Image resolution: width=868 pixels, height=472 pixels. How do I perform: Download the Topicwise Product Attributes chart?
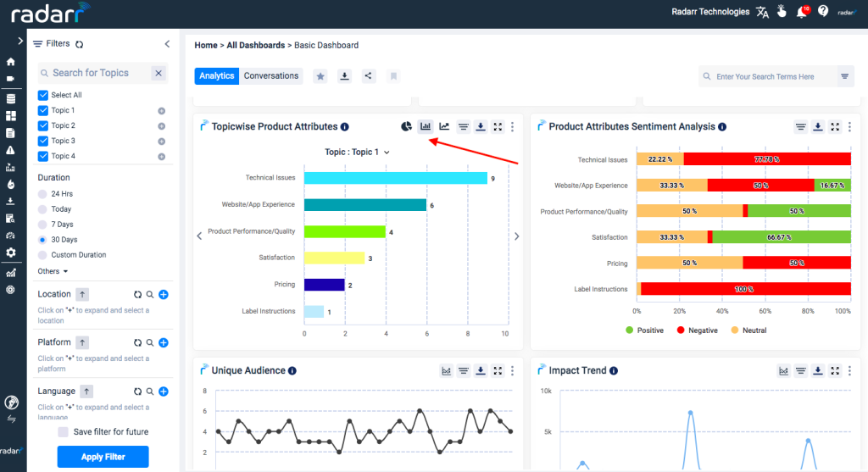pyautogui.click(x=481, y=127)
